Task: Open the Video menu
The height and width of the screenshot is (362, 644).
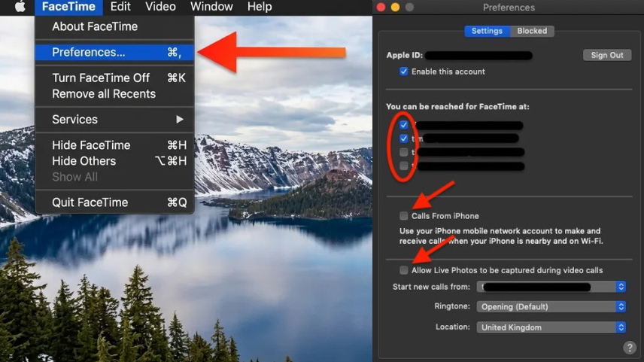Action: (x=160, y=7)
